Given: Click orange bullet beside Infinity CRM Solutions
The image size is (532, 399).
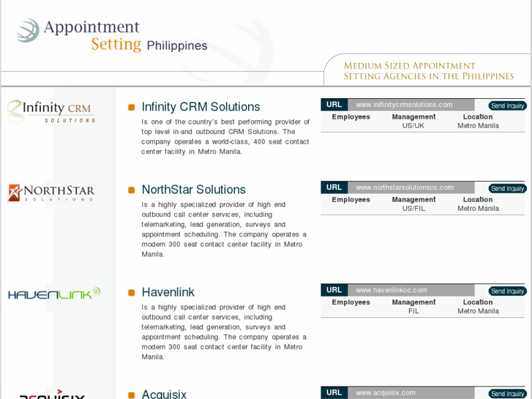Looking at the screenshot, I should pos(131,108).
